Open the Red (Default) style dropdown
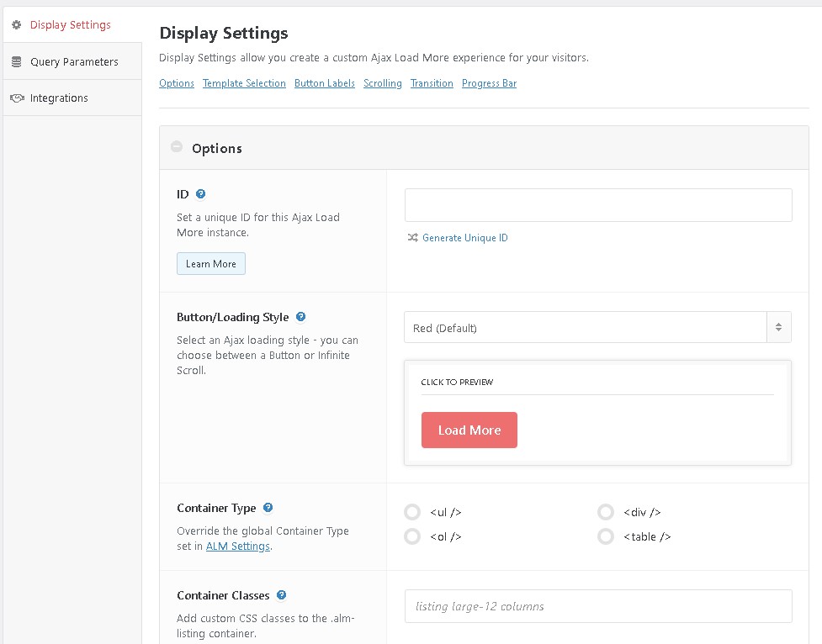This screenshot has width=822, height=644. click(597, 328)
